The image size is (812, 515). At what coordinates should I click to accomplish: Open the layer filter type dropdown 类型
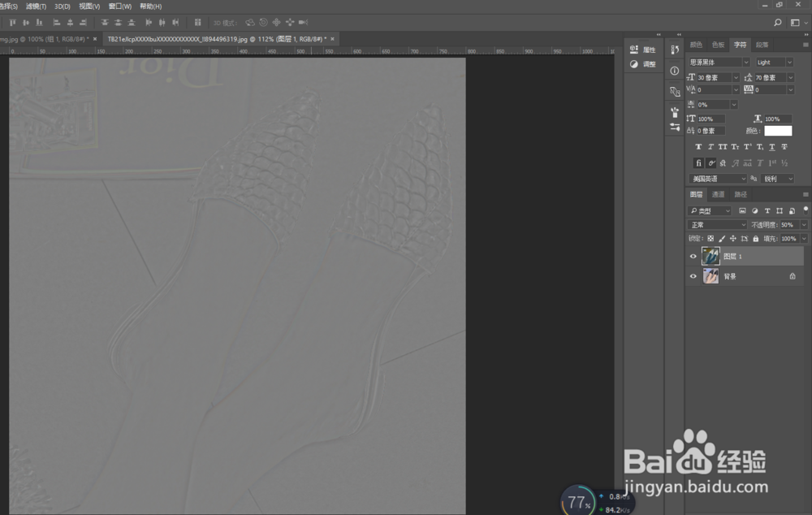[710, 211]
